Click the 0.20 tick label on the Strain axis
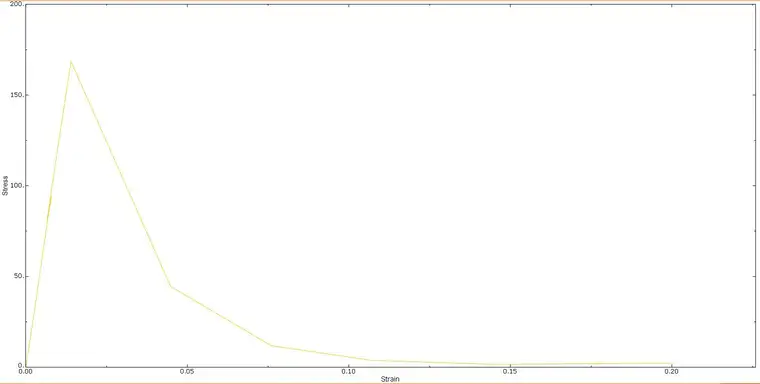The image size is (760, 384). [x=671, y=371]
